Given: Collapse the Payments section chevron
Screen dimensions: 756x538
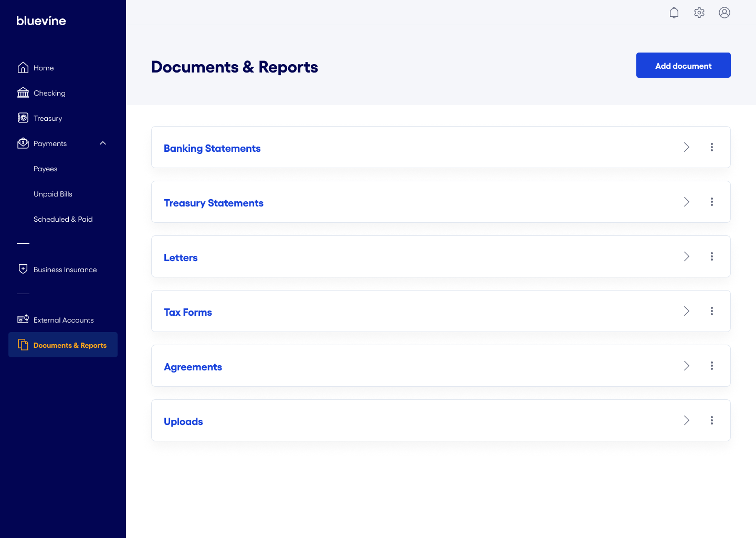Looking at the screenshot, I should click(x=102, y=143).
